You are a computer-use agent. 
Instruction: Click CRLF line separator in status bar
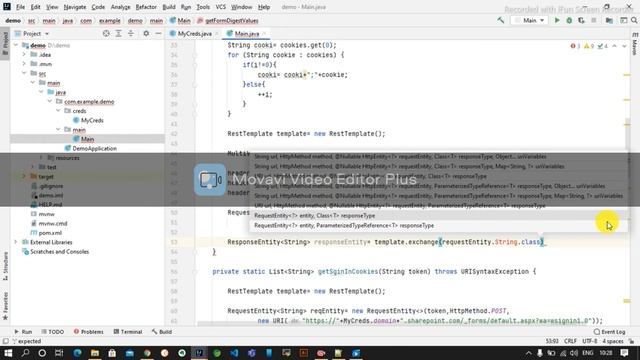570,341
